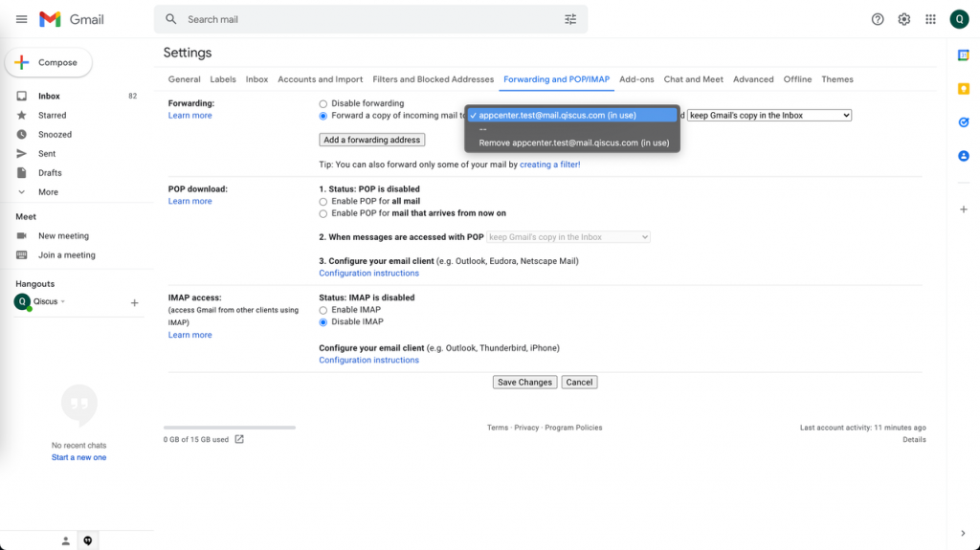
Task: Open the creating a filter link
Action: pyautogui.click(x=550, y=165)
